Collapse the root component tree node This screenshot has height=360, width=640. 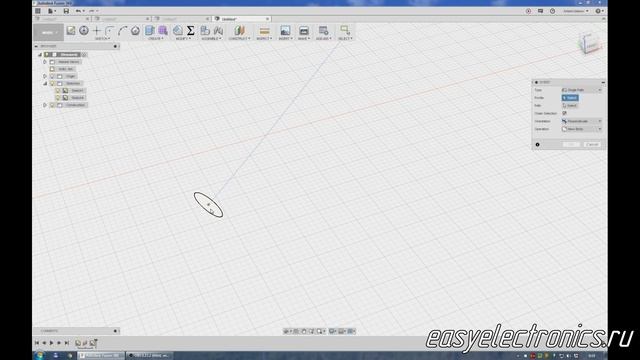[40, 55]
